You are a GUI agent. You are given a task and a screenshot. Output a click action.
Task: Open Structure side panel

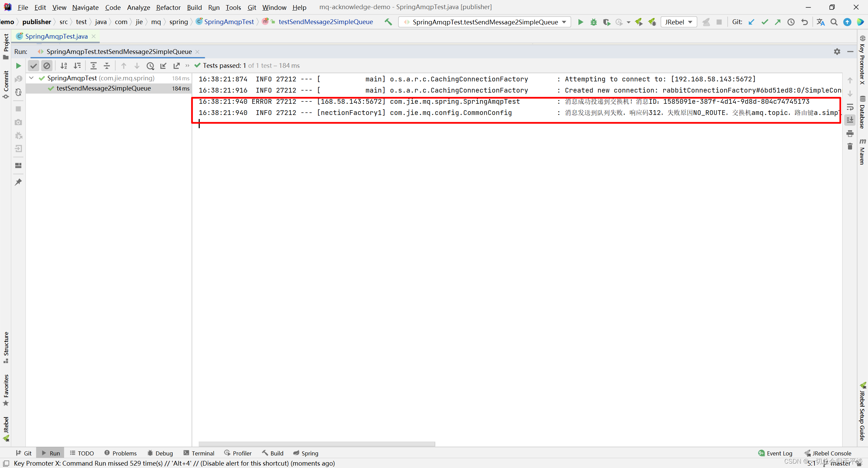tap(6, 347)
